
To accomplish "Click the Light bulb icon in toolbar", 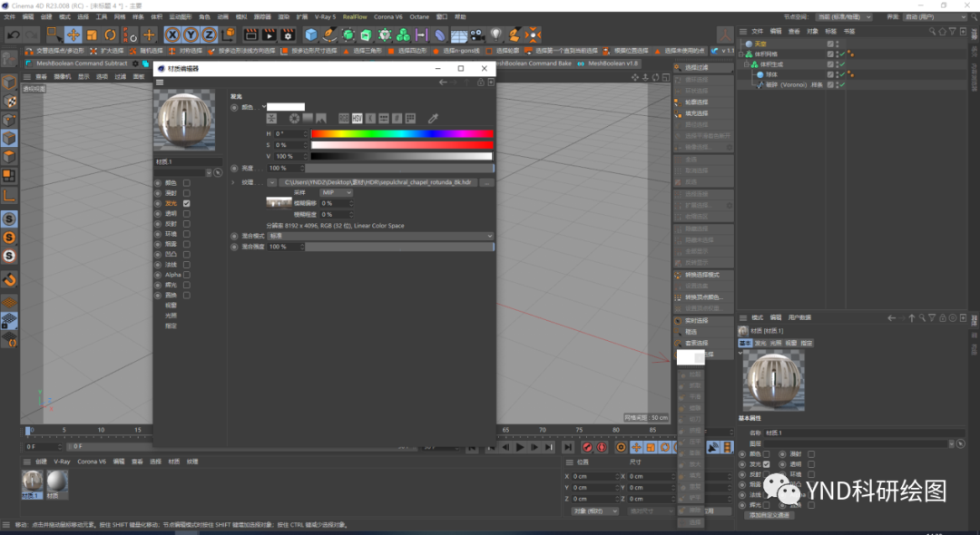I will point(495,35).
